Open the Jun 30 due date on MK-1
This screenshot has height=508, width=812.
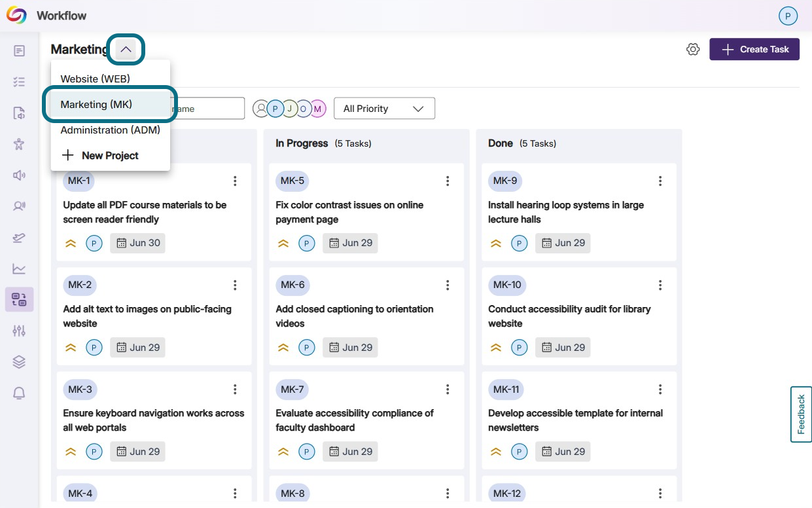click(137, 243)
